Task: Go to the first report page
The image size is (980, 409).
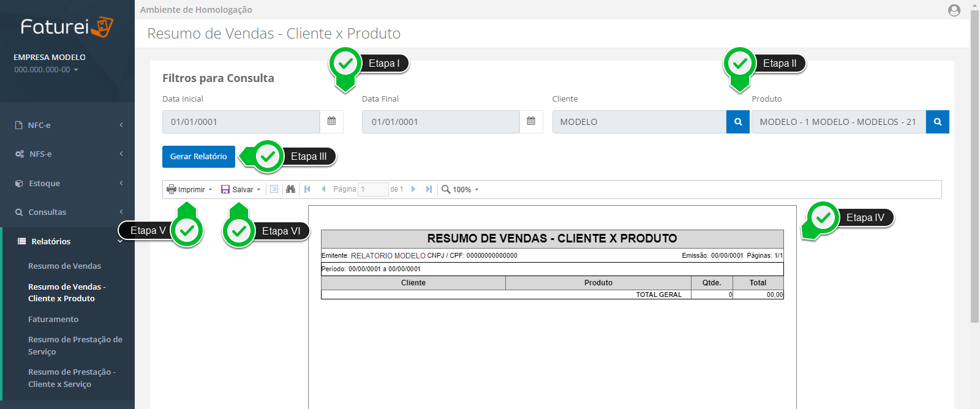Action: 307,189
